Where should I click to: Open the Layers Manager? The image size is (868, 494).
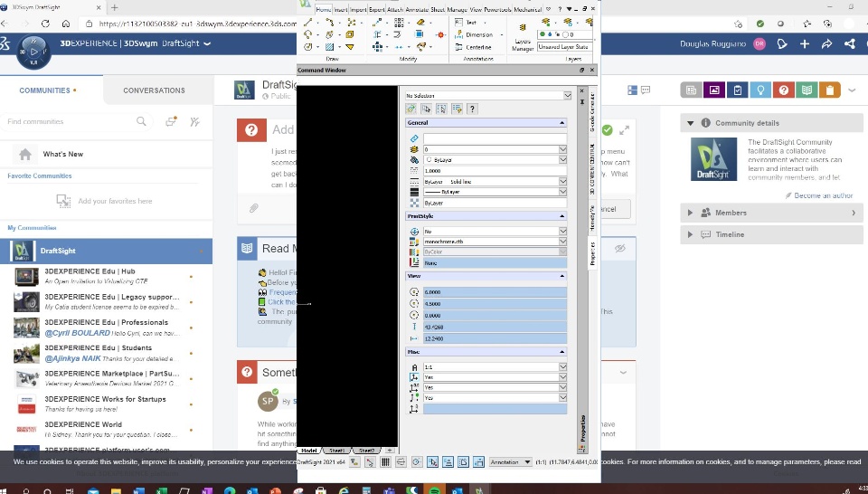522,36
